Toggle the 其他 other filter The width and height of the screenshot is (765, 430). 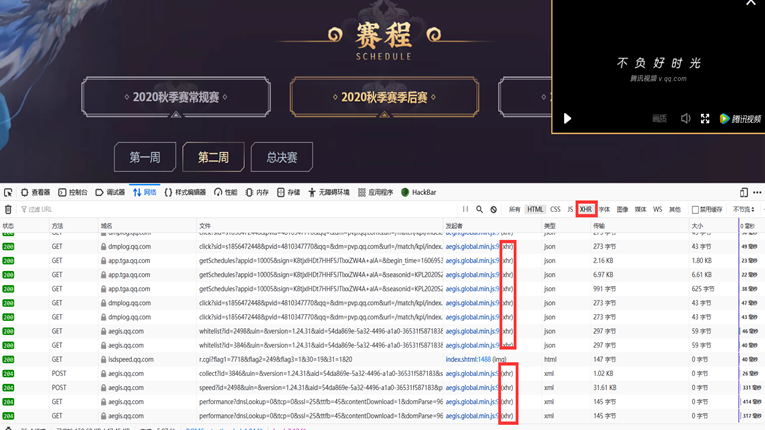coord(675,209)
